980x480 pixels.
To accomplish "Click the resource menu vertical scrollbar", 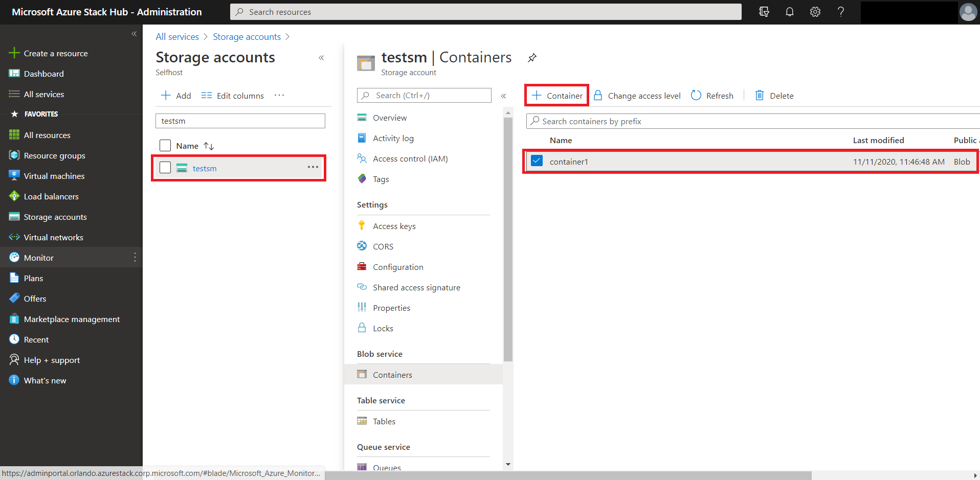I will coord(508,240).
